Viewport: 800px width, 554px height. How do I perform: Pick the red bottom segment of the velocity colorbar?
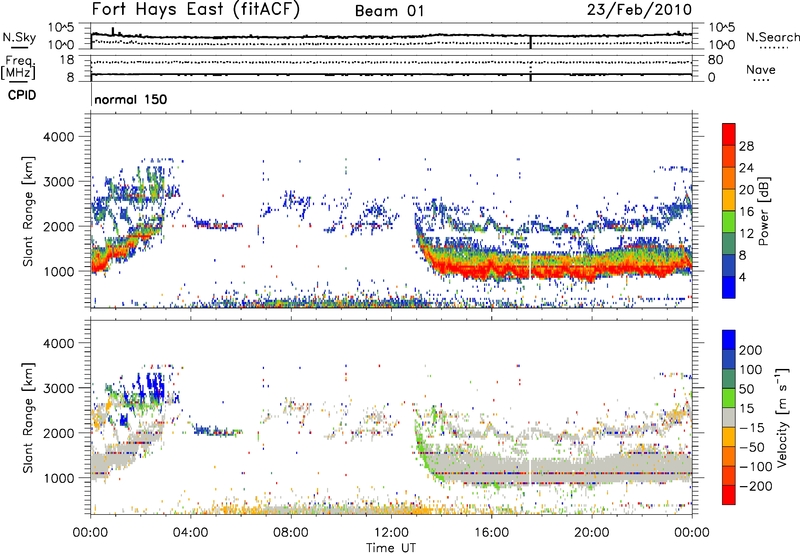coord(729,495)
